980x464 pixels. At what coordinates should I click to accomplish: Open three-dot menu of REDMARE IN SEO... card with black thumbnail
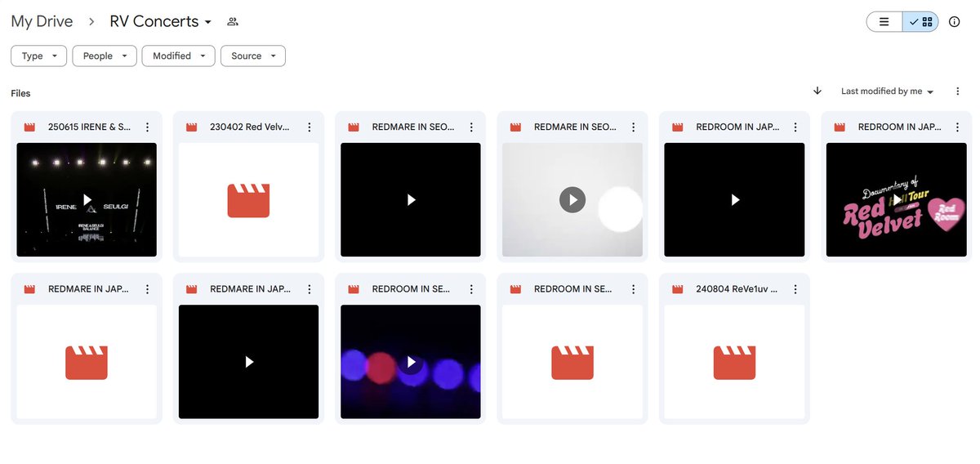471,127
